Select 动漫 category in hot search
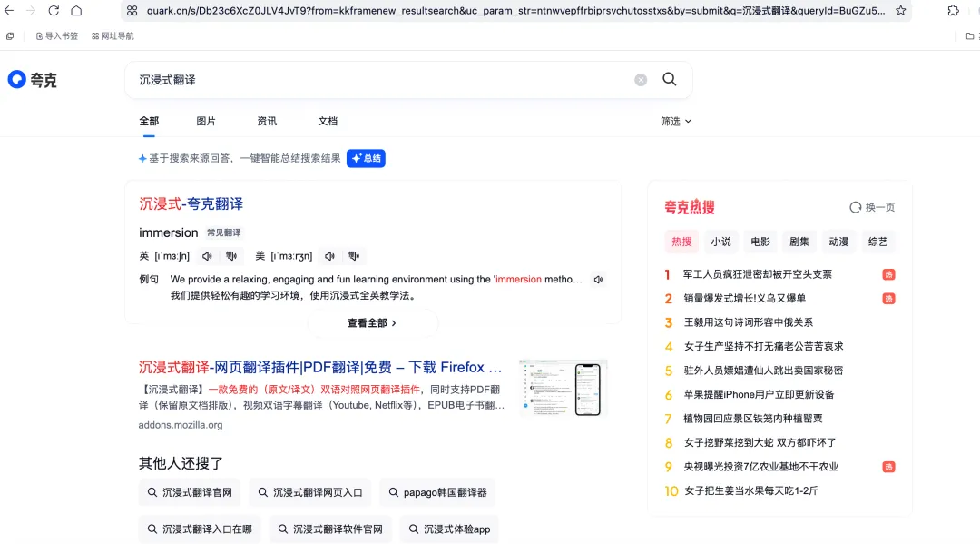The width and height of the screenshot is (980, 544). click(838, 242)
